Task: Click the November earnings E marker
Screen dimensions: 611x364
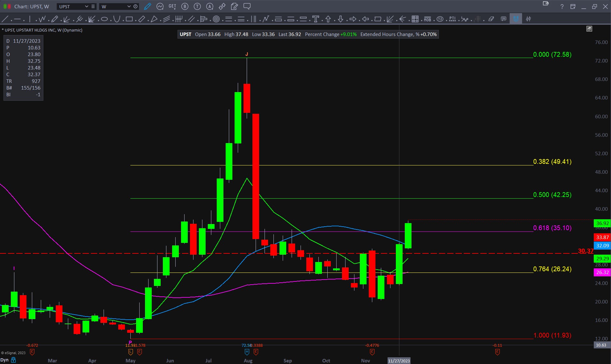Action: 372,352
